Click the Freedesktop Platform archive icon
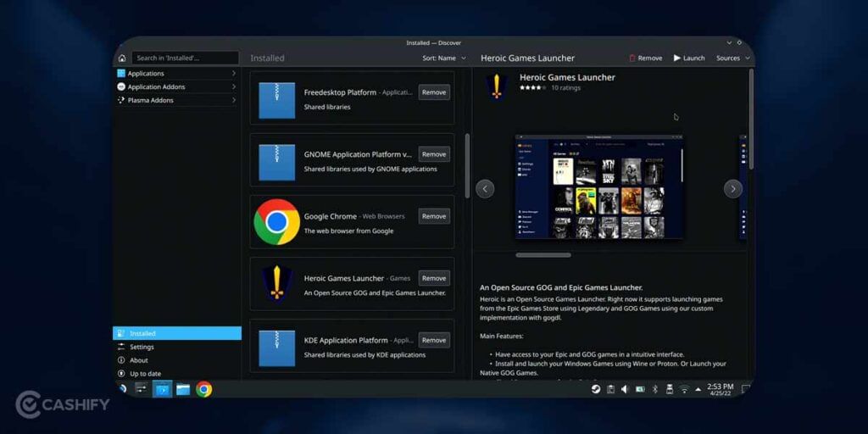This screenshot has height=434, width=868. 277,100
